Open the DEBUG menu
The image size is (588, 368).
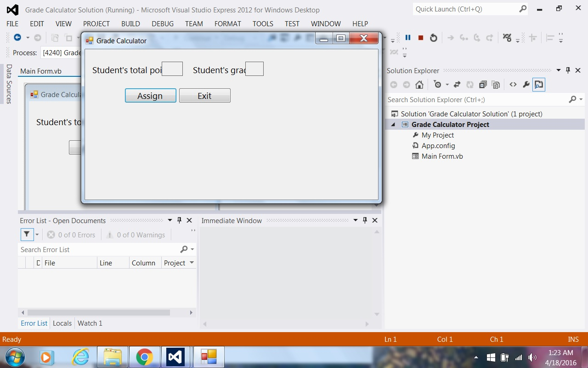tap(163, 24)
